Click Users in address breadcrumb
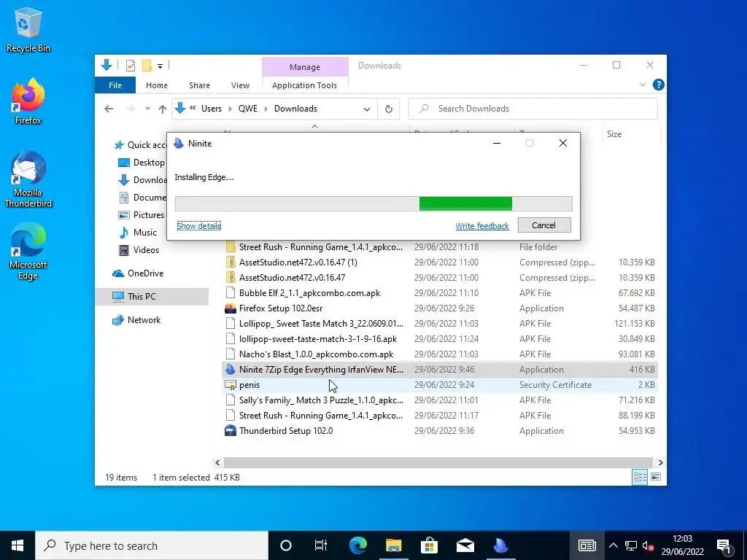 (212, 109)
